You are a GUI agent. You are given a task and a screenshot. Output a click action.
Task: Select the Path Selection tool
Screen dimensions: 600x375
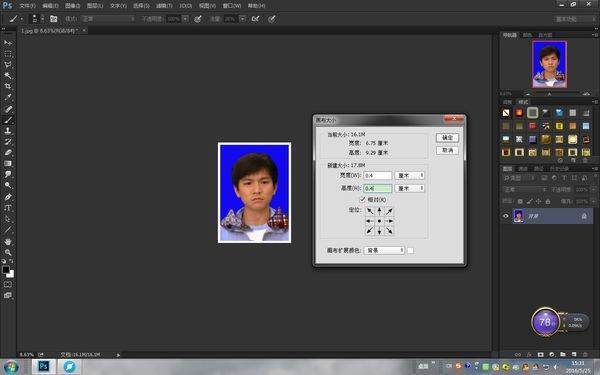[8, 219]
